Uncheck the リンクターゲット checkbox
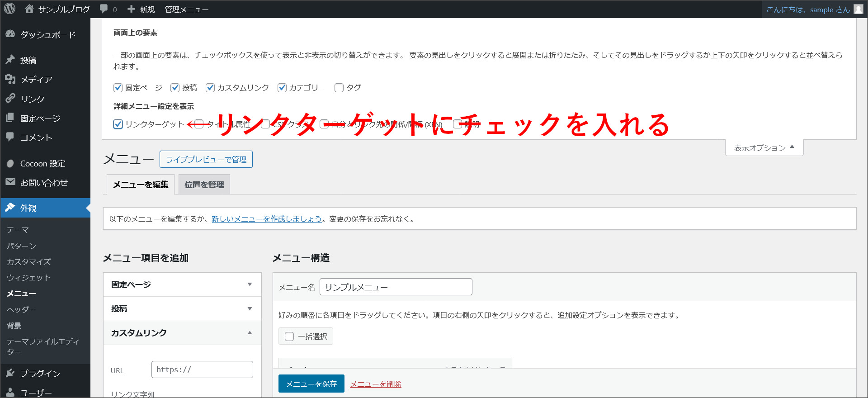The image size is (868, 398). coord(118,124)
